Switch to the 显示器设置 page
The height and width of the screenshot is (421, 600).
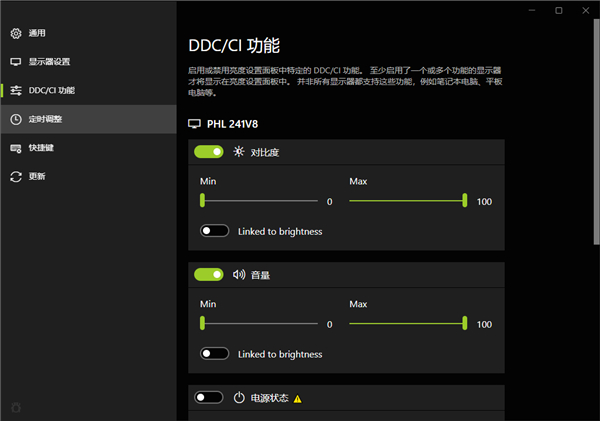[88, 62]
